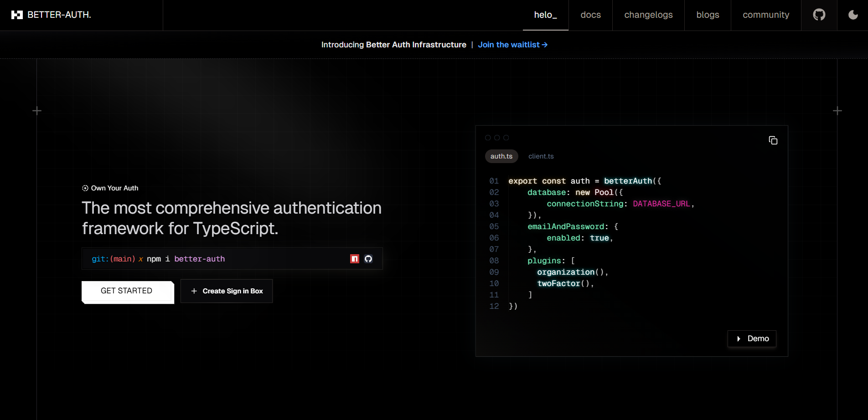
Task: Open the Better Auth GitHub repository icon
Action: click(819, 15)
